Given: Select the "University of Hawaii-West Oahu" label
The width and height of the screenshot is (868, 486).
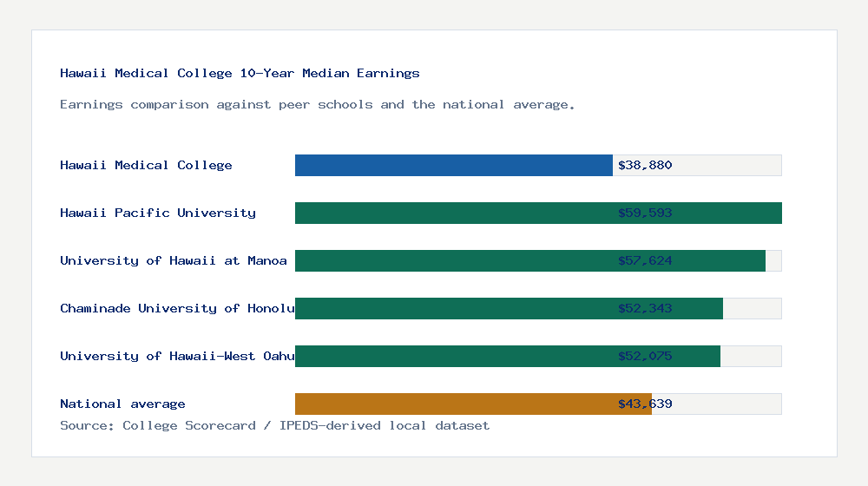Looking at the screenshot, I should (x=177, y=356).
